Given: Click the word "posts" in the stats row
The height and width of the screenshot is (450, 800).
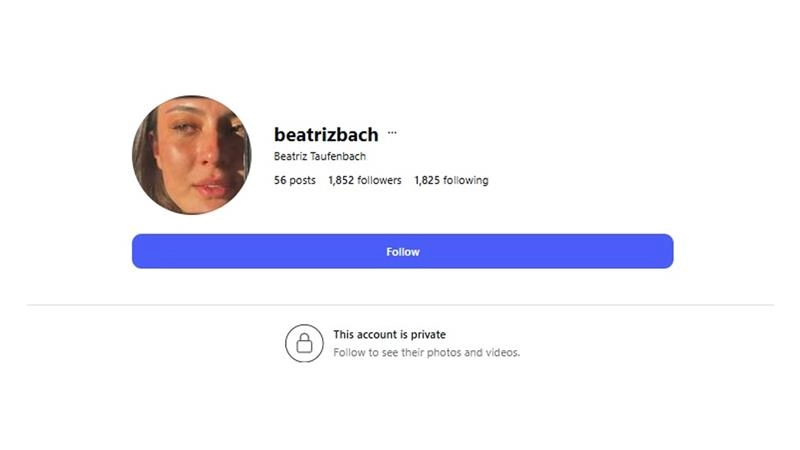Looking at the screenshot, I should tap(302, 181).
